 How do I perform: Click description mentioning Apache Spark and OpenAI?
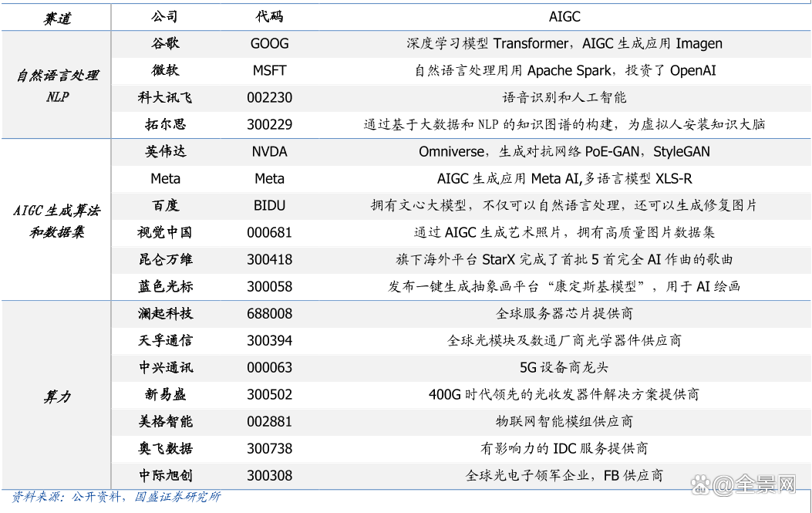(565, 70)
